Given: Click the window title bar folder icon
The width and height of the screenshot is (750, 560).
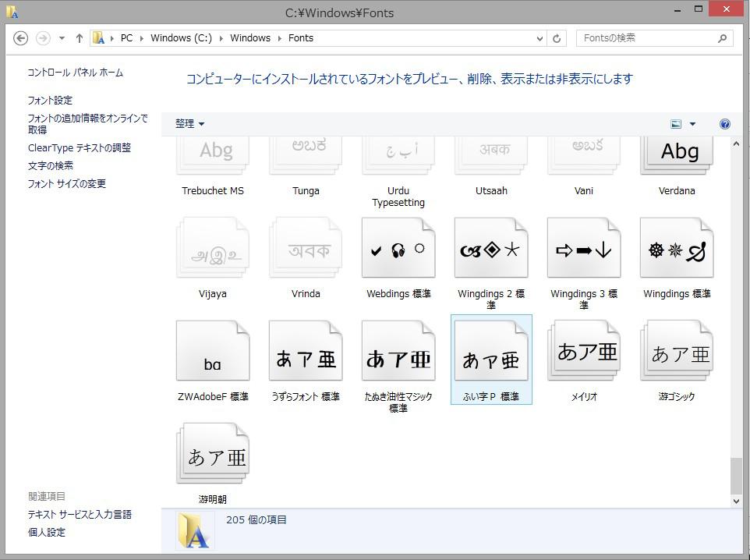Looking at the screenshot, I should point(12,12).
